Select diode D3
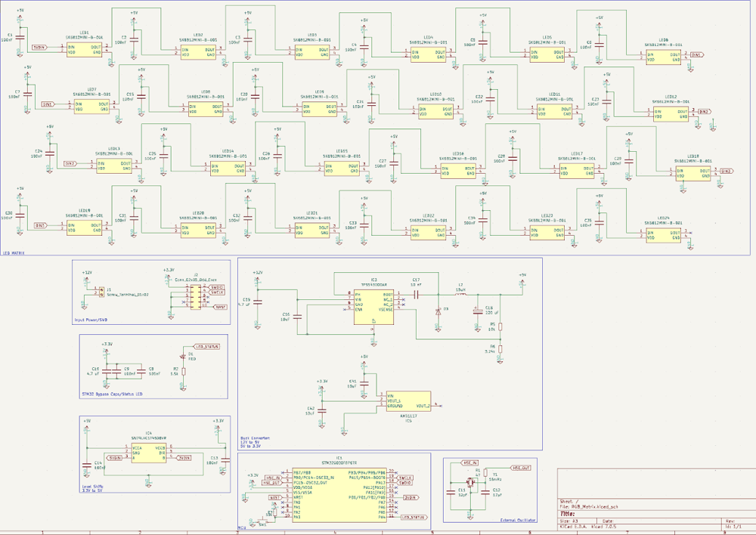 pyautogui.click(x=438, y=312)
